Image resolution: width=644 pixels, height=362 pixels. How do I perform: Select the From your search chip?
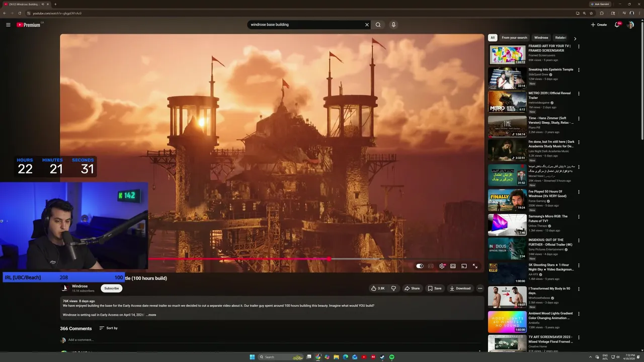point(514,38)
